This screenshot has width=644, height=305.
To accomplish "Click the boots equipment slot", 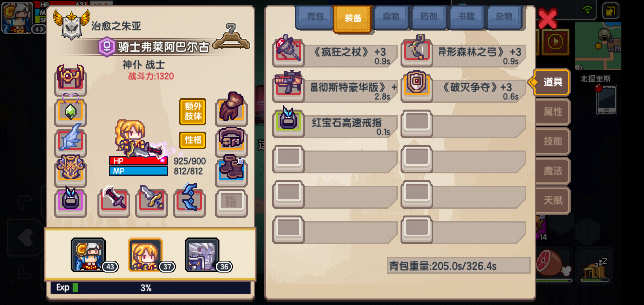I will [231, 169].
